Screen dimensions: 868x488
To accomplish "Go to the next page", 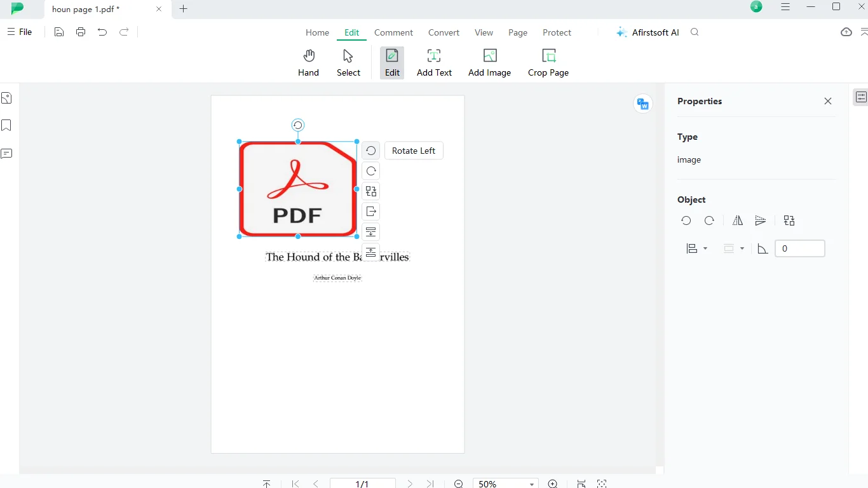I will [410, 484].
